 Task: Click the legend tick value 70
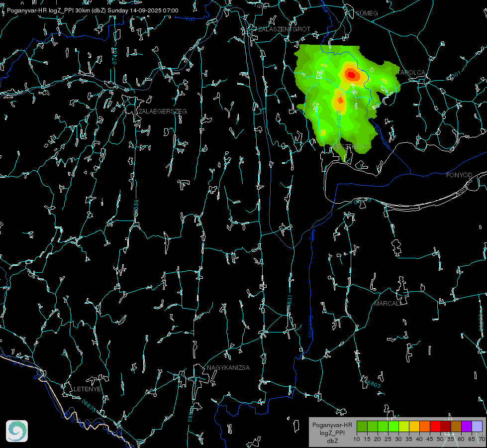tap(482, 439)
